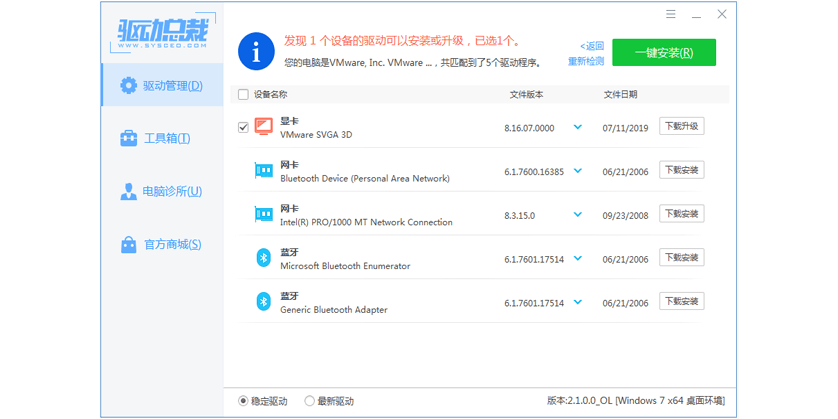Select the 最新驱动 radio button

pyautogui.click(x=310, y=401)
